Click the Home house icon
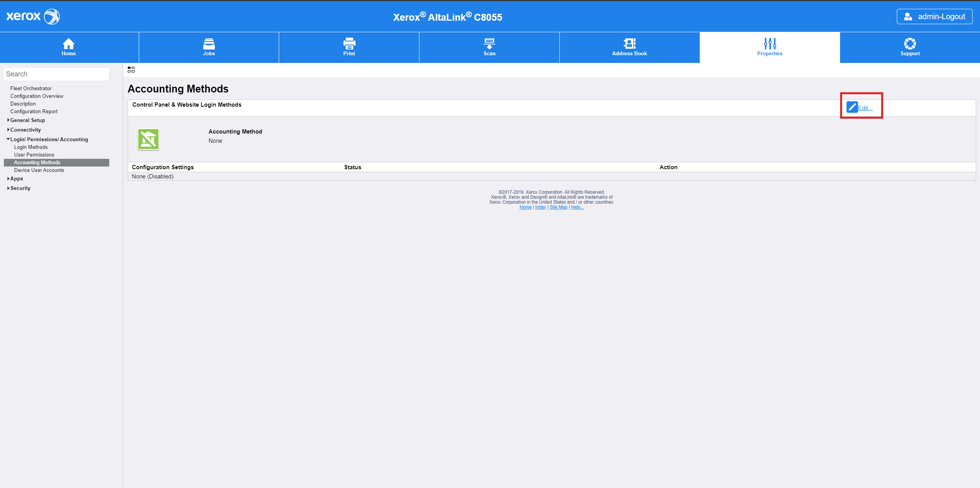The width and height of the screenshot is (980, 488). (69, 43)
